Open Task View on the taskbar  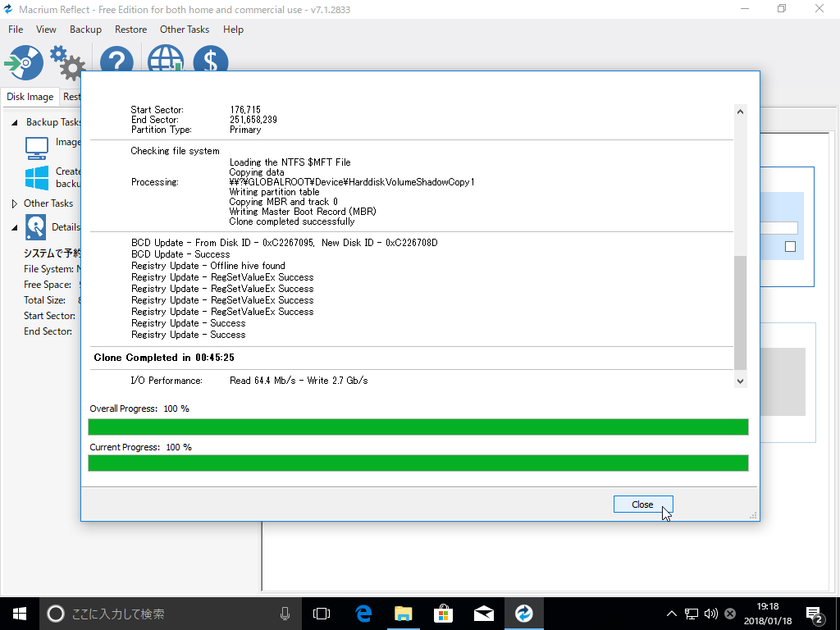pos(322,614)
